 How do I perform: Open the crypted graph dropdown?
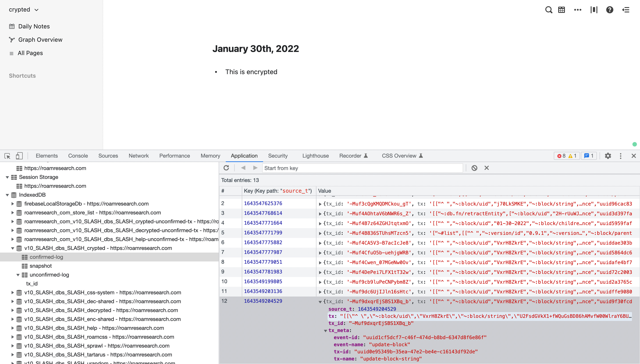(24, 10)
